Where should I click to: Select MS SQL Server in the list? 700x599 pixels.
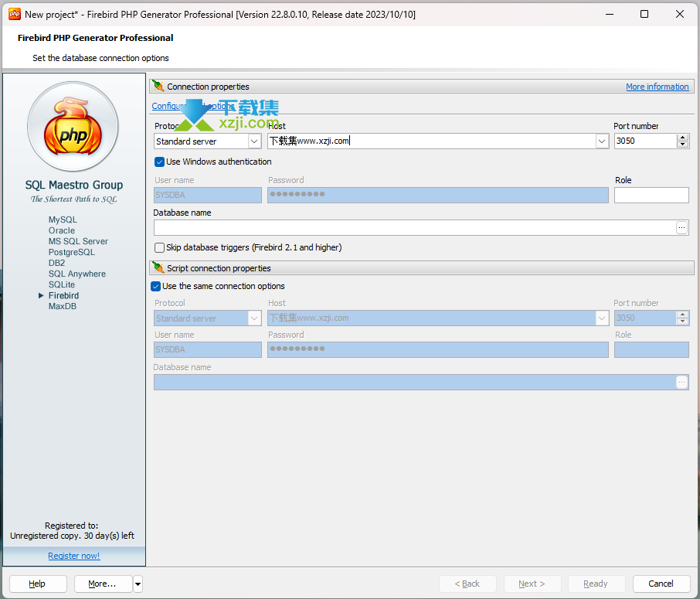click(78, 241)
